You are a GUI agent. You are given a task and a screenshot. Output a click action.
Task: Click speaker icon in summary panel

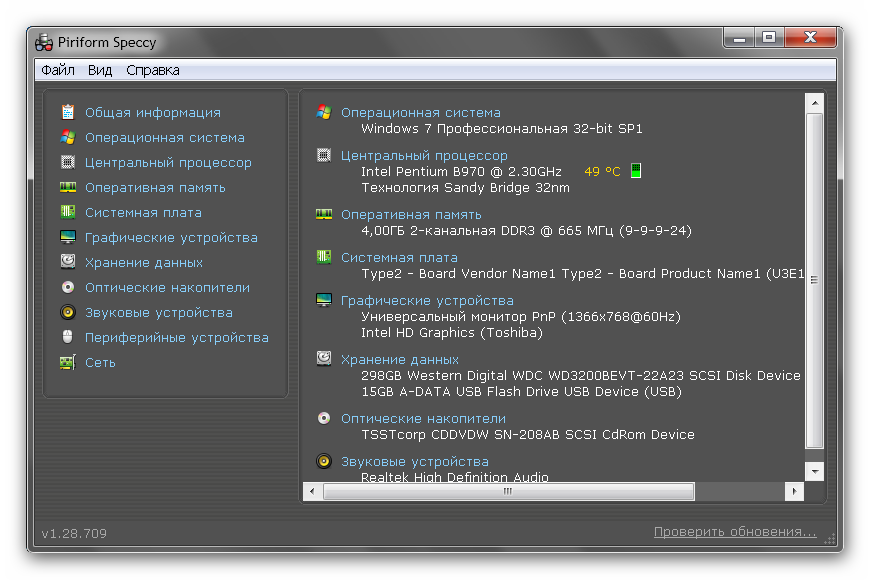pos(324,461)
